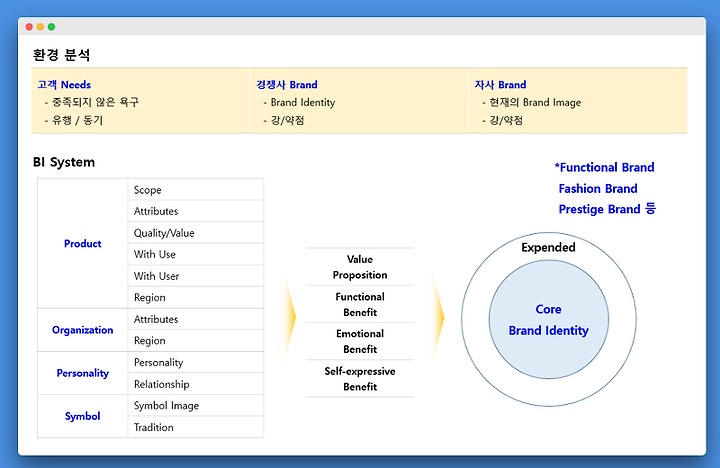This screenshot has width=720, height=468.
Task: Click '현재의 Brand Image' bullet text
Action: (x=535, y=102)
